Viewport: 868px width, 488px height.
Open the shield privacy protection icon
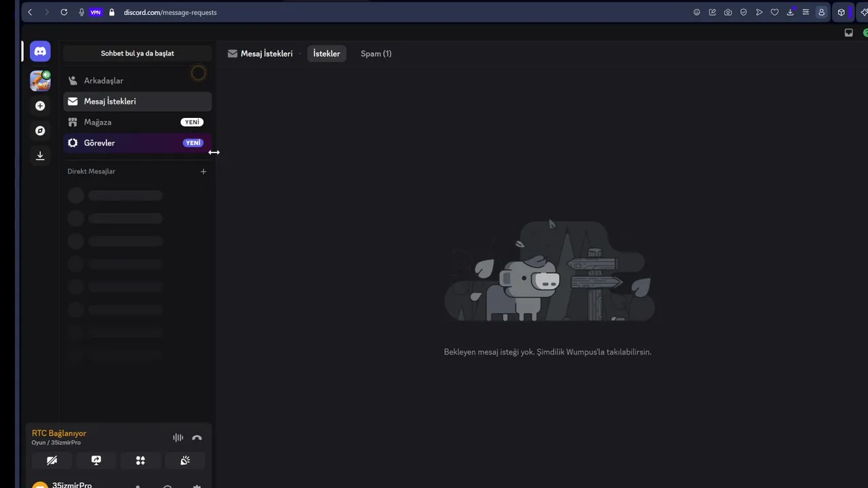pos(743,12)
